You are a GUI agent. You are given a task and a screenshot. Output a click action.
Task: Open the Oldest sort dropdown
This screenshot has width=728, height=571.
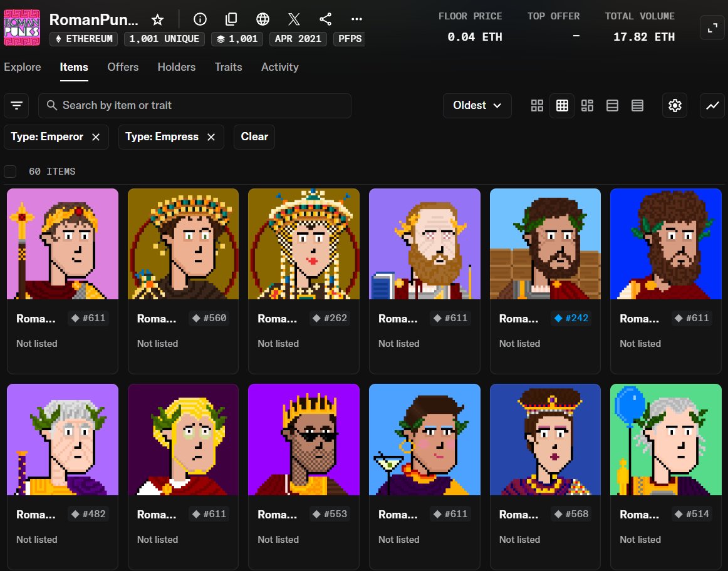pos(477,106)
